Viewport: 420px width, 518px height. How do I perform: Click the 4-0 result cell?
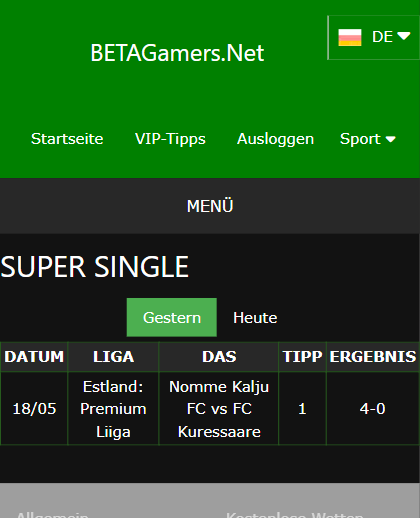[x=373, y=409]
